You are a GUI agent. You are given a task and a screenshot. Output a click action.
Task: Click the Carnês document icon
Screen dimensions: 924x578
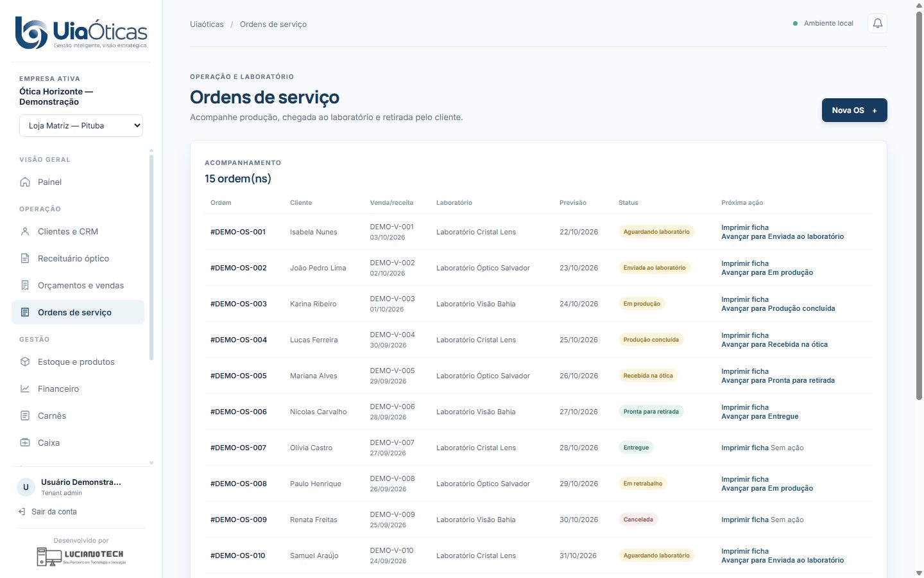25,416
